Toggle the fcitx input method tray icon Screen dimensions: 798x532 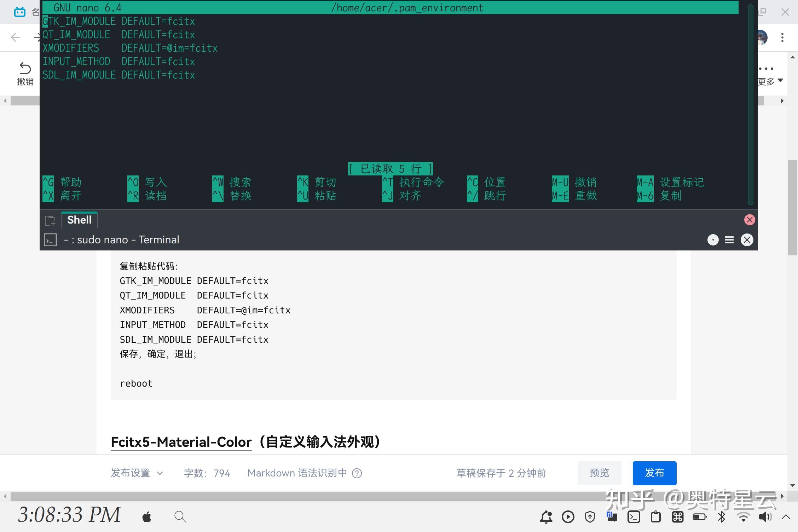[612, 517]
